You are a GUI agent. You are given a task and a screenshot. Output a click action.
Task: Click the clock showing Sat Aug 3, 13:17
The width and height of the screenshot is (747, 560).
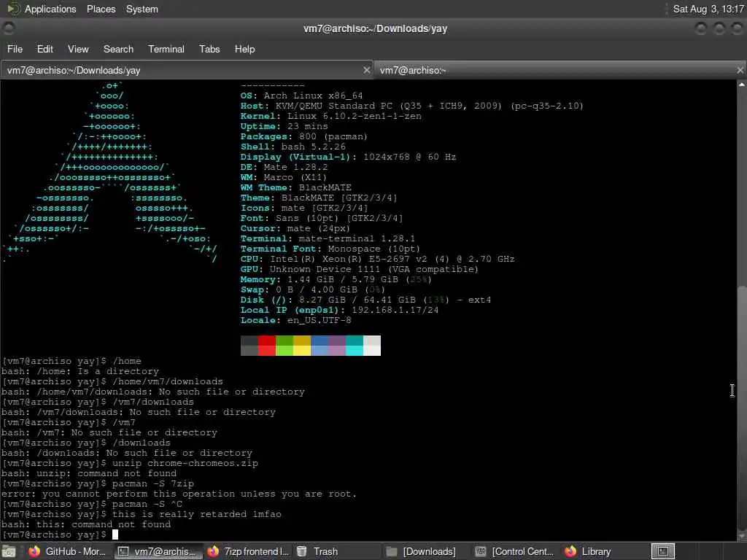point(708,9)
